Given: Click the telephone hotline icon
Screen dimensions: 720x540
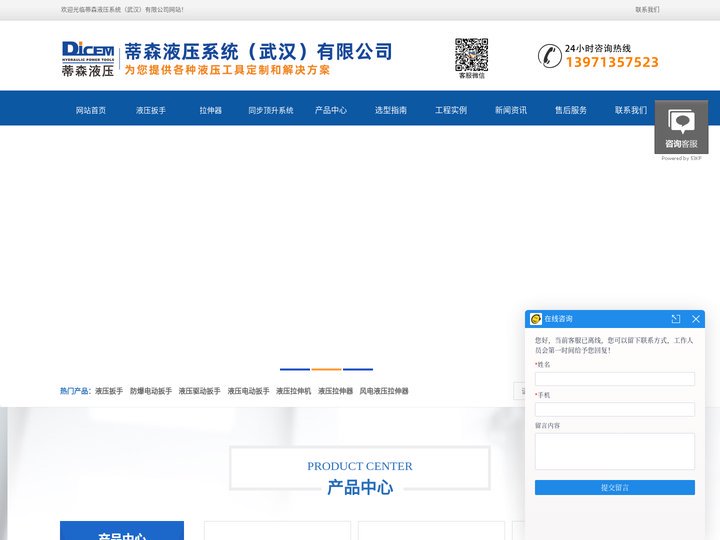Looking at the screenshot, I should point(550,56).
